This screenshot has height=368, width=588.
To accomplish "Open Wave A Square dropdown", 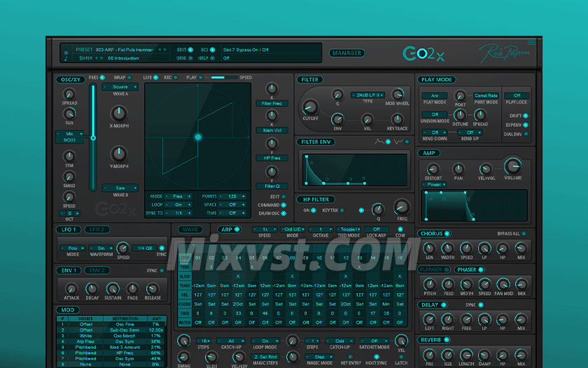I will [x=120, y=87].
